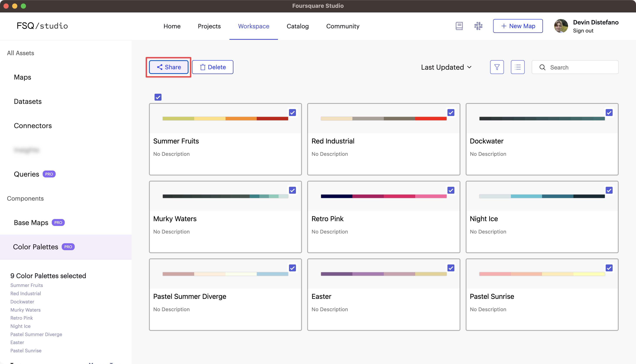Uncheck the Night Ice palette checkbox
Screen dimensions: 636x364
click(x=609, y=190)
